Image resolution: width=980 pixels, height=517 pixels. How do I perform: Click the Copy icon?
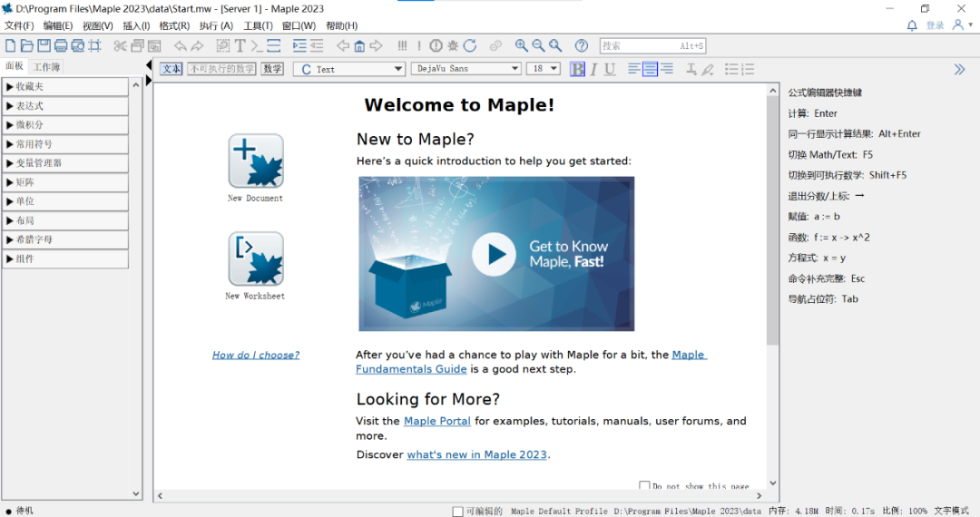coord(138,45)
